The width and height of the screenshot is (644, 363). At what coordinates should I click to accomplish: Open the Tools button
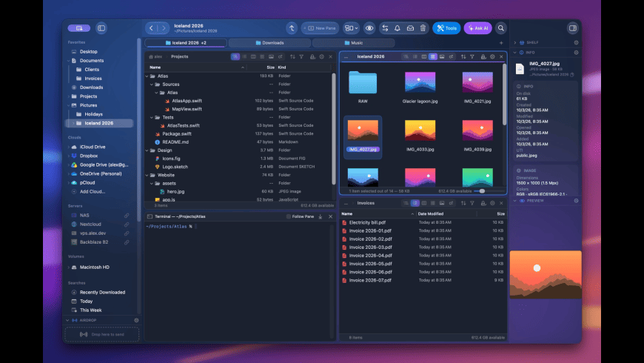(446, 28)
